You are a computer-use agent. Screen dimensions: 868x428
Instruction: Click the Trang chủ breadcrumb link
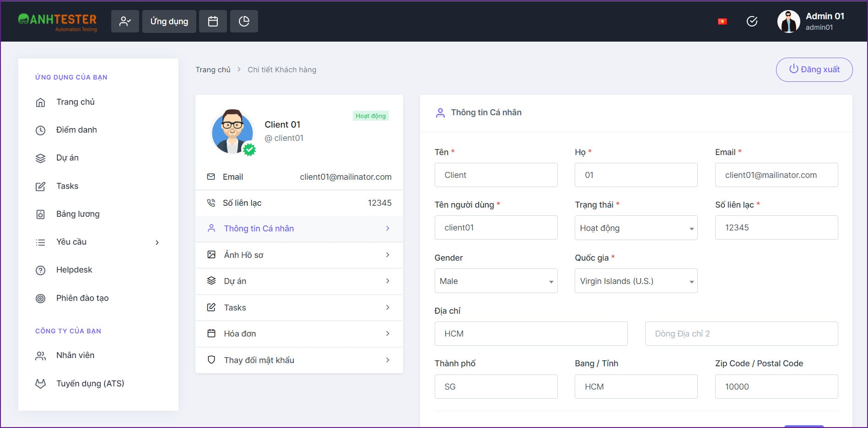(x=213, y=70)
